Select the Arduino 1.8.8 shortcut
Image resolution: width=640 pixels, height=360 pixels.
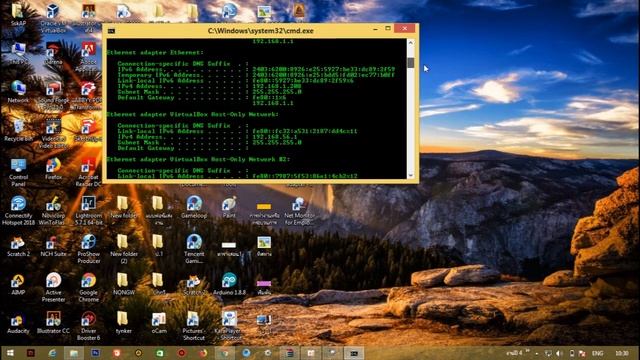(229, 284)
